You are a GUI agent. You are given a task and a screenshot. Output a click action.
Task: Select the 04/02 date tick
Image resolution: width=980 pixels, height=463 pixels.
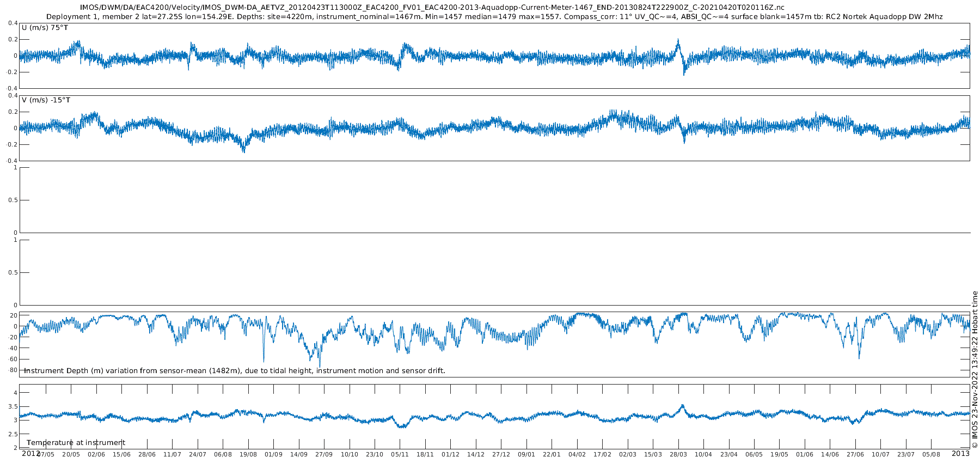click(578, 454)
